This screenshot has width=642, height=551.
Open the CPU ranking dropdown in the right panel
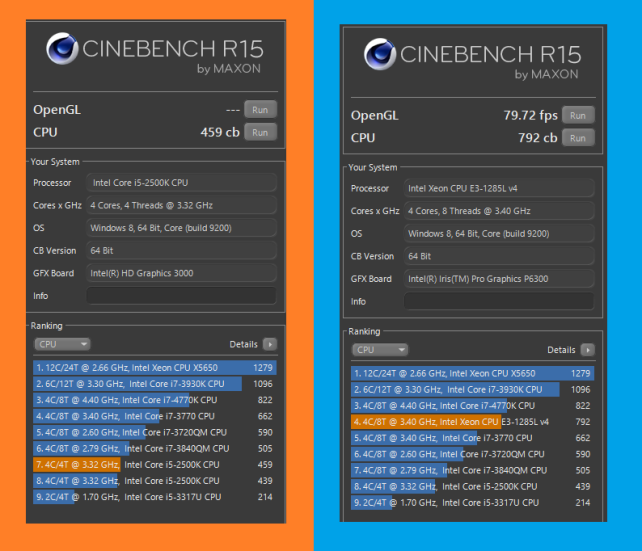click(x=380, y=350)
